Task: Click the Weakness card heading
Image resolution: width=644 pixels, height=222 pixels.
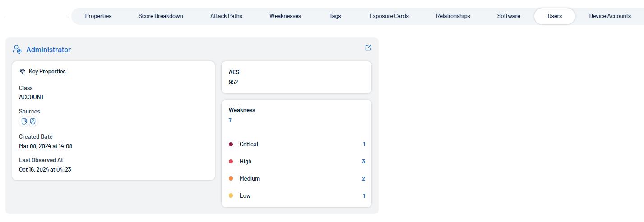Action: click(x=242, y=110)
